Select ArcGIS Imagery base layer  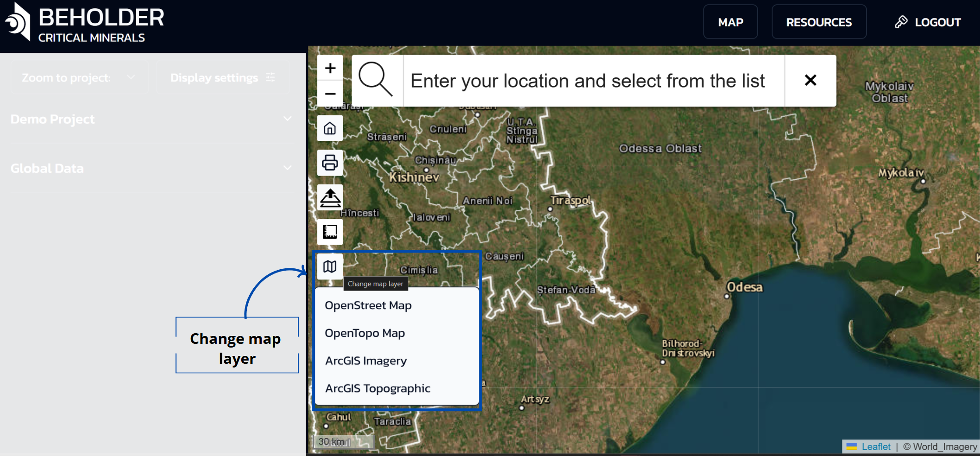click(366, 361)
